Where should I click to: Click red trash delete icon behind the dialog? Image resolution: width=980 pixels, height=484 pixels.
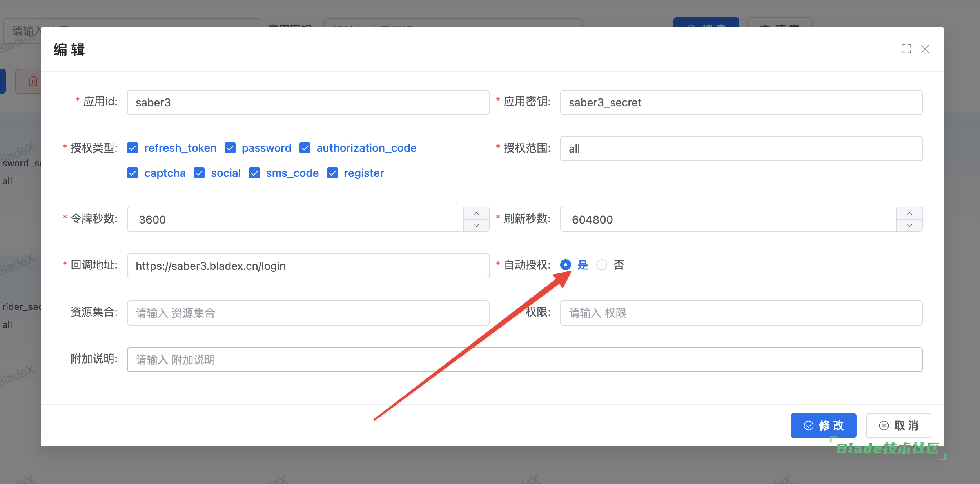[x=33, y=81]
